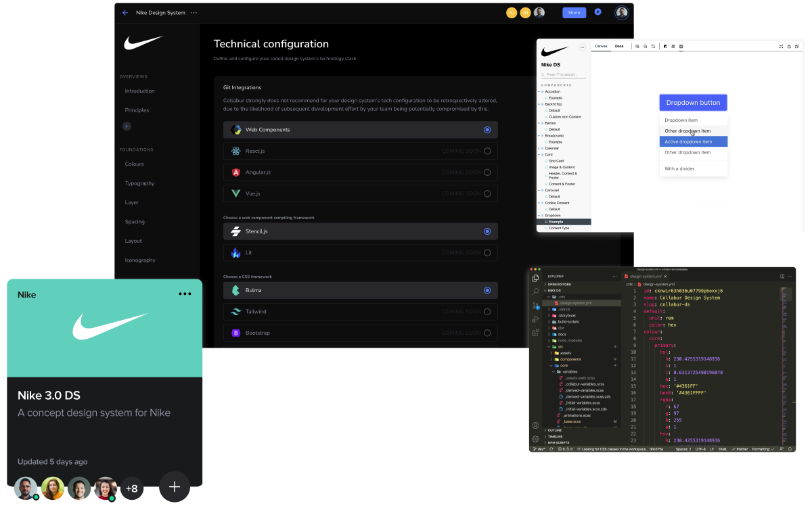812x512 pixels.
Task: Open the Principles page
Action: (x=137, y=110)
